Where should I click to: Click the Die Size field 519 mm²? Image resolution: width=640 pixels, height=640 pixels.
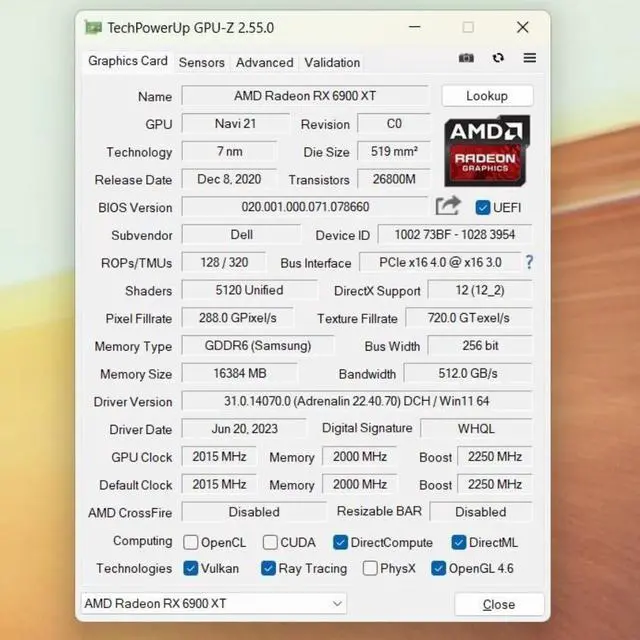[x=394, y=151]
